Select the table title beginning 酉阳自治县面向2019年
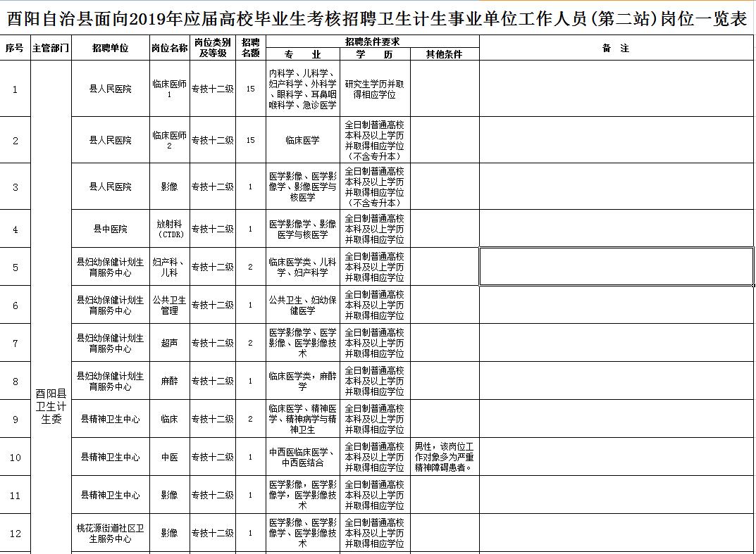756x554 pixels. (x=377, y=19)
